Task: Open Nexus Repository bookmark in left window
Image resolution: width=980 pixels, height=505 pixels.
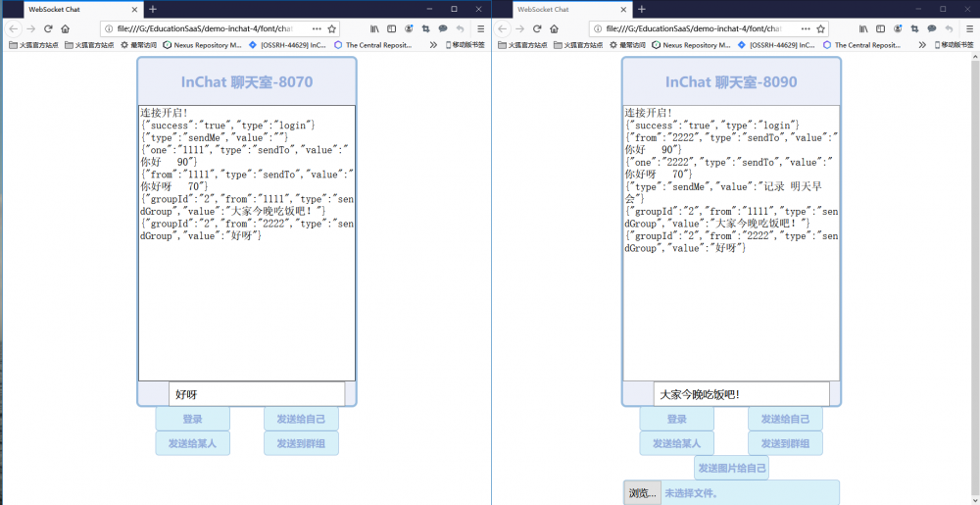Action: 203,45
